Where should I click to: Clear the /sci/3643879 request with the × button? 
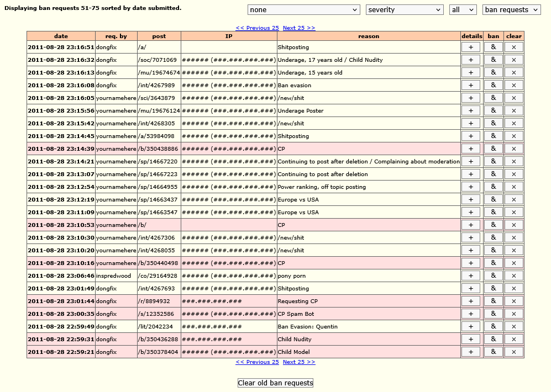click(x=513, y=98)
